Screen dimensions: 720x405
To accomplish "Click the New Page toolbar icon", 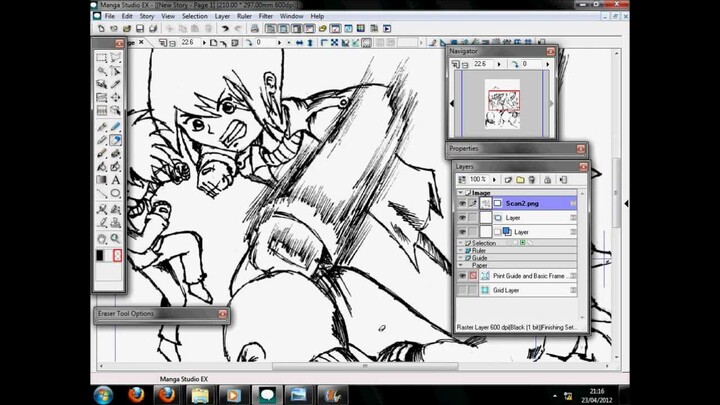I will [101, 28].
